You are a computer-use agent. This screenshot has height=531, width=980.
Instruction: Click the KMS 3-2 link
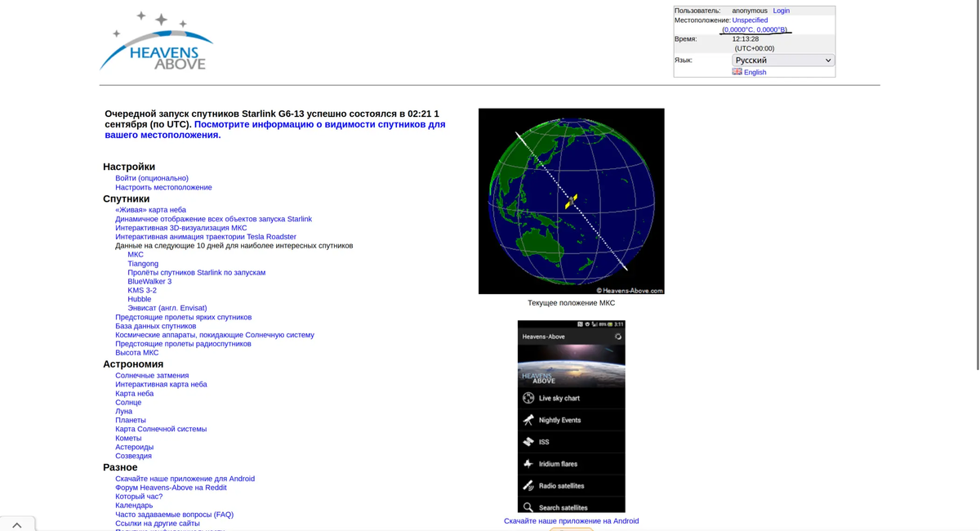coord(142,291)
